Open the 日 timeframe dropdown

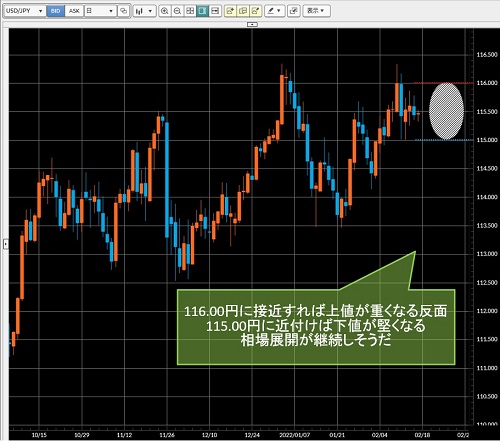pyautogui.click(x=100, y=11)
